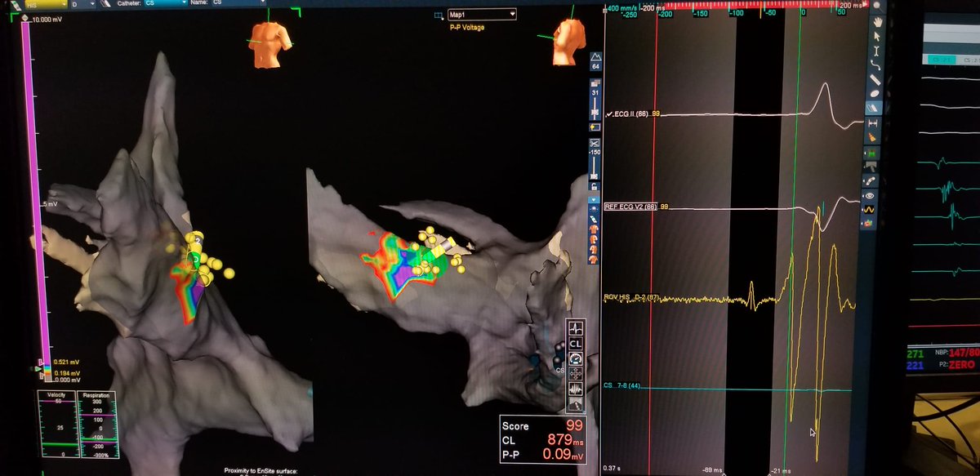Viewport: 980px width, 476px height.
Task: Select the highlighted eraser tool
Action: pos(875,108)
